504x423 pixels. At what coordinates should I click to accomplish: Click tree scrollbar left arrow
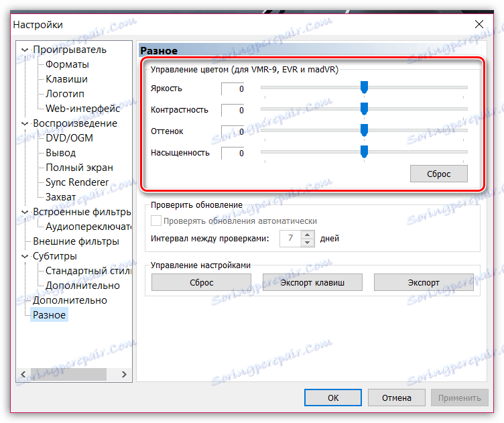click(x=23, y=375)
